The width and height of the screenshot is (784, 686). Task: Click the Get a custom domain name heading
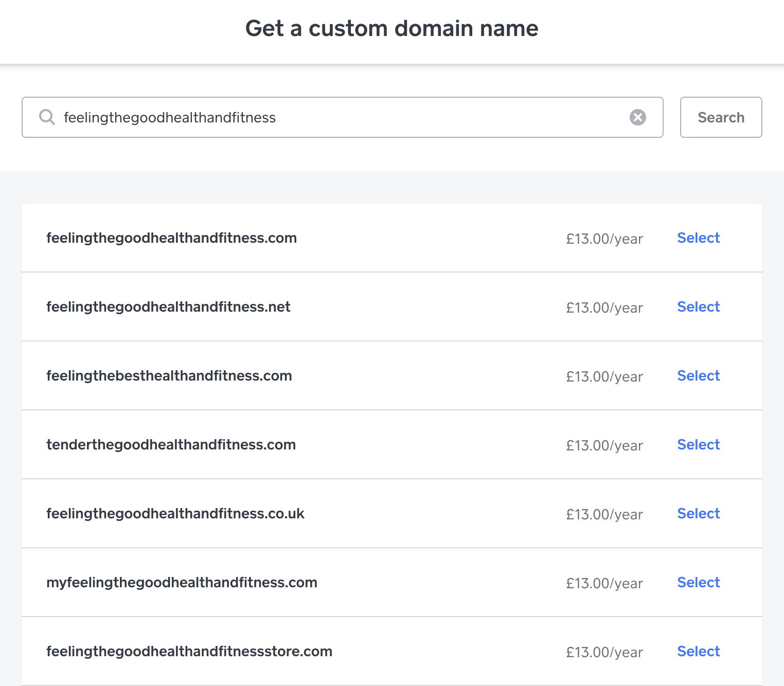click(x=392, y=28)
